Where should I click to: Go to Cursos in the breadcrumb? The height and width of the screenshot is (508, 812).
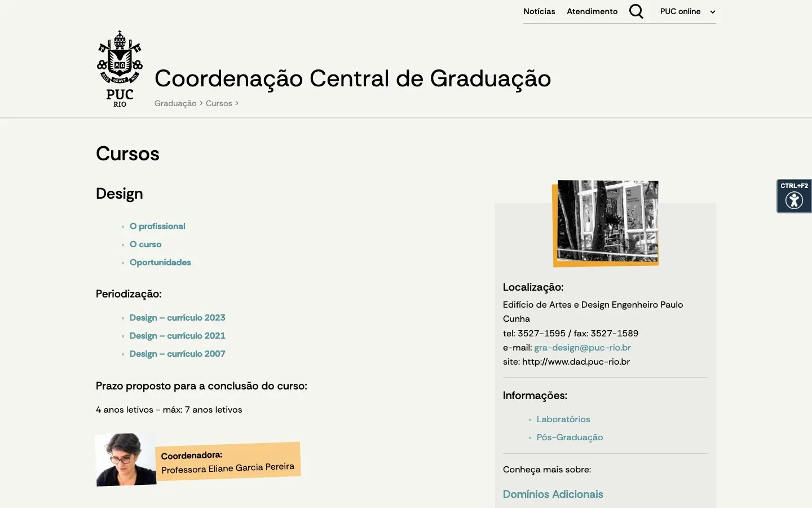tap(219, 103)
